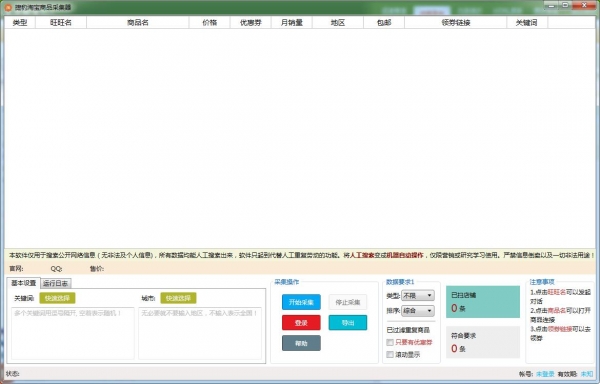Click the 地区 column header
Image resolution: width=600 pixels, height=384 pixels.
coord(338,23)
